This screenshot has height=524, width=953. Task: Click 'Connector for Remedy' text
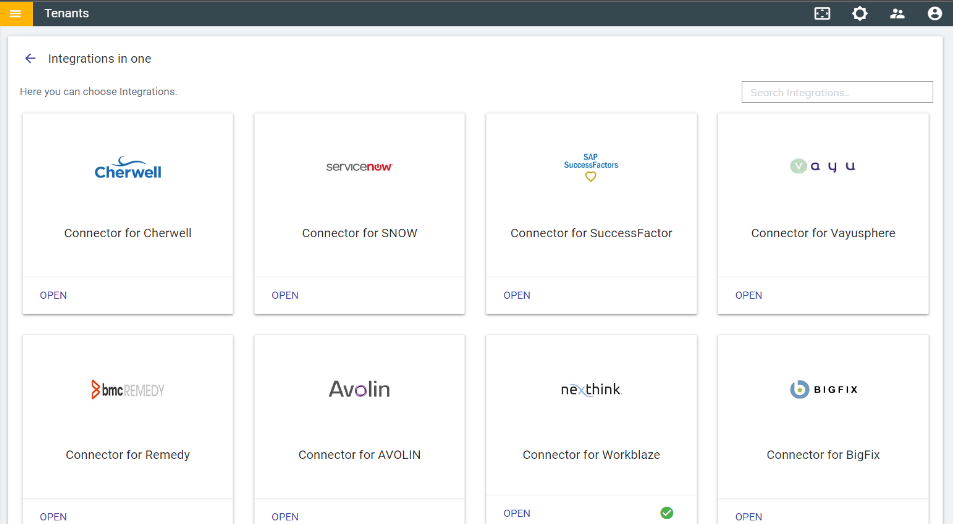(x=128, y=455)
